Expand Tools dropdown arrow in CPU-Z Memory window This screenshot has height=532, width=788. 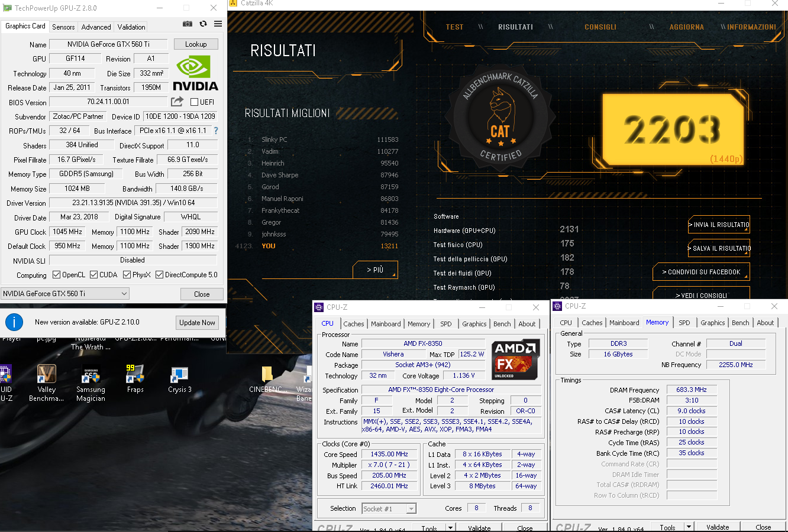[x=689, y=527]
